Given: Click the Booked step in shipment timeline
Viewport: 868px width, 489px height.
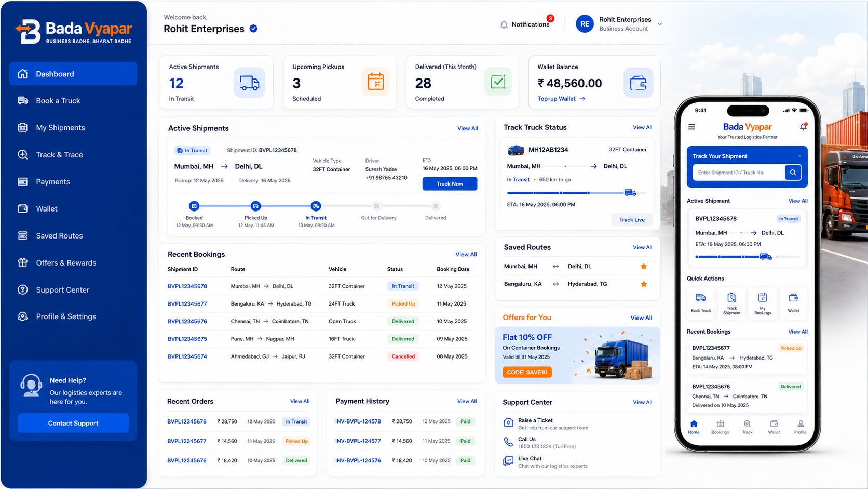Looking at the screenshot, I should 194,206.
